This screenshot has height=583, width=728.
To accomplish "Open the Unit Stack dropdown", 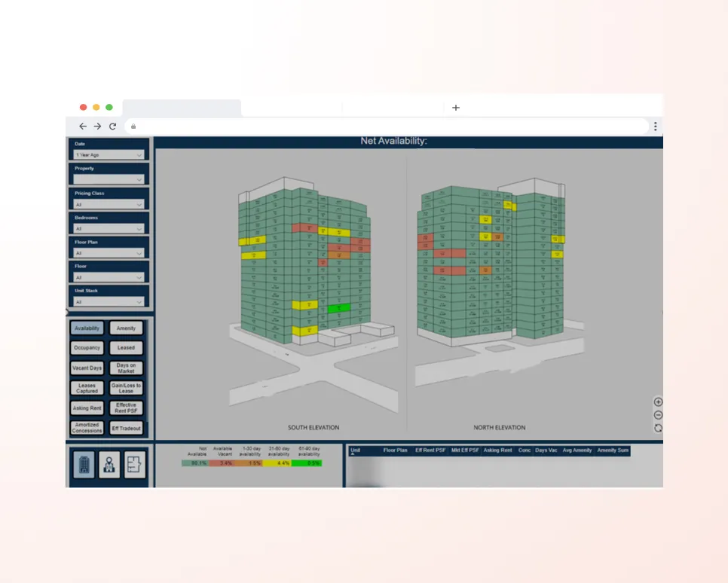I will pos(109,301).
